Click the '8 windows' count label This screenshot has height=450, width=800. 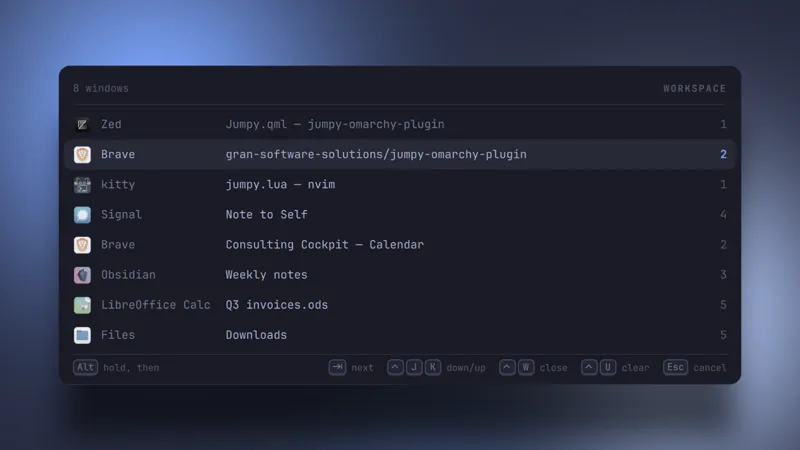tap(101, 88)
